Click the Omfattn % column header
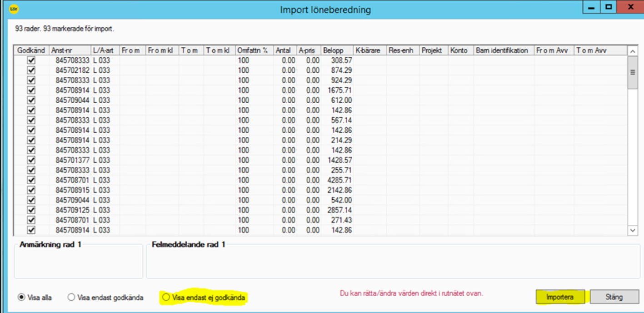Image resolution: width=644 pixels, height=313 pixels. [254, 50]
